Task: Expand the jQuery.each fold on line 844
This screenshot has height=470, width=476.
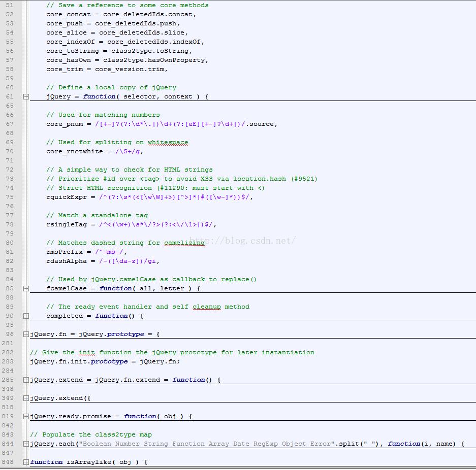Action: tap(26, 444)
